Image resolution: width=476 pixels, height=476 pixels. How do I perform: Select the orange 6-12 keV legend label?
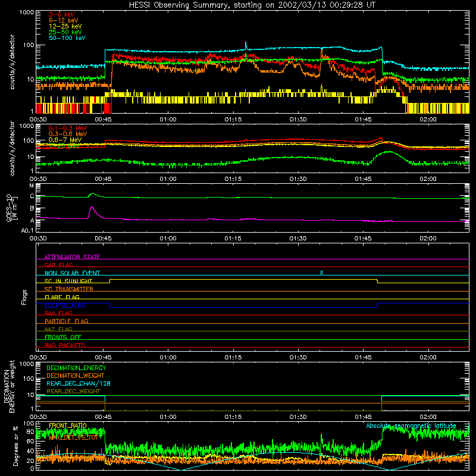coord(63,20)
